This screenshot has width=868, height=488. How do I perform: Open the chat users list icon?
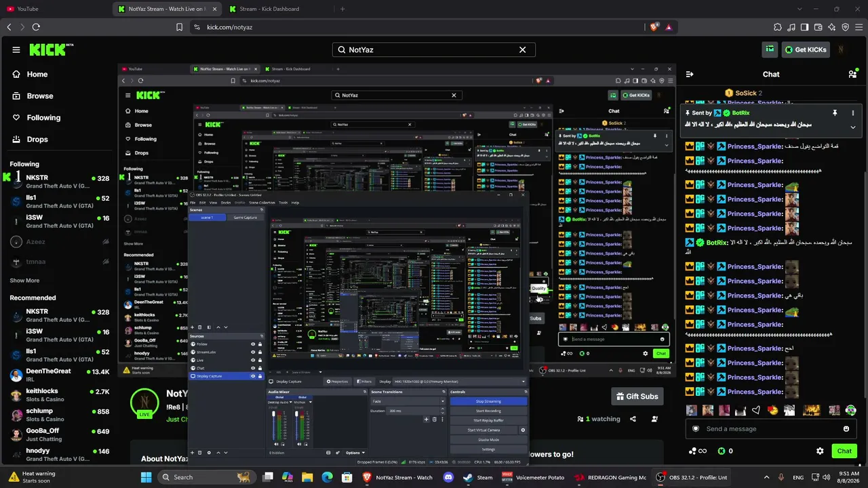[x=852, y=75]
